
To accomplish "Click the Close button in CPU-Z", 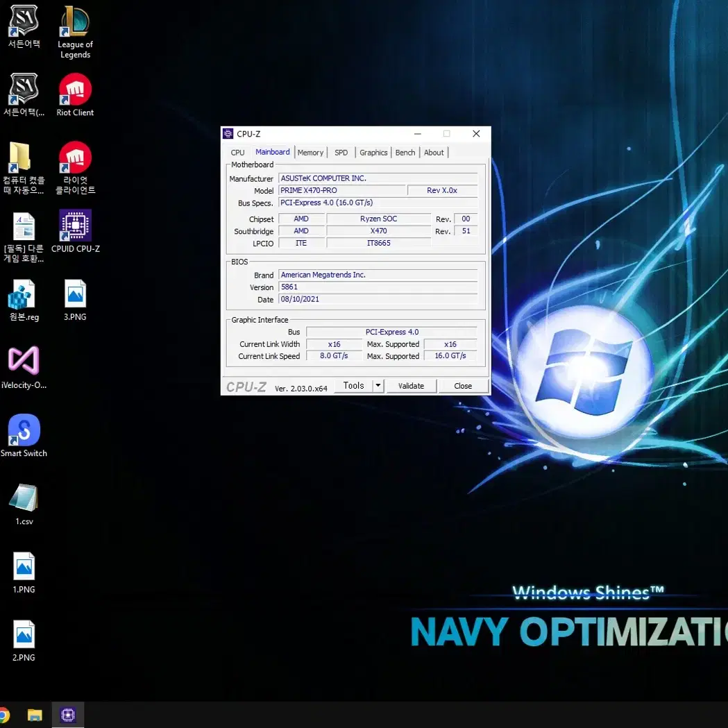I will pyautogui.click(x=463, y=386).
